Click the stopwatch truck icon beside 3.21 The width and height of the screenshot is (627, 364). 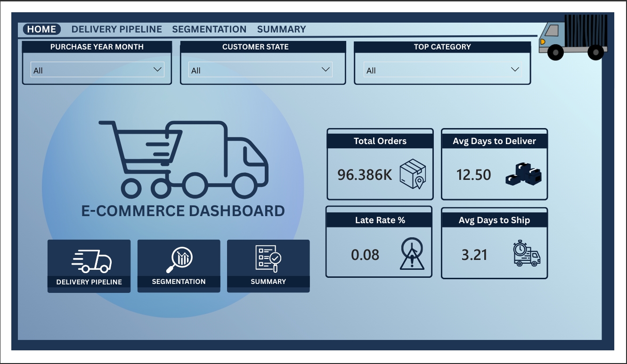(527, 253)
